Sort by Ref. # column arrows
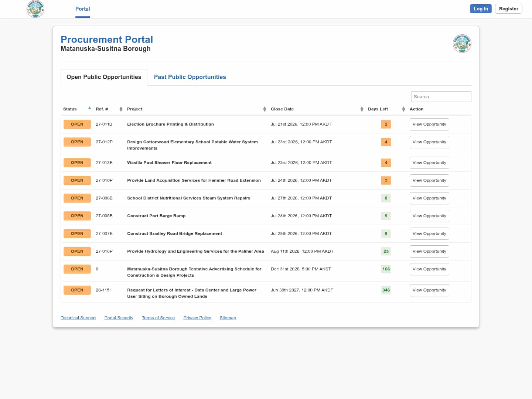This screenshot has height=399, width=532. click(121, 109)
